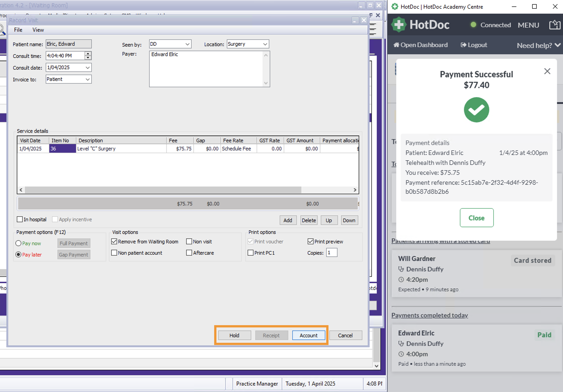Select the Pay now radio button

[x=18, y=243]
